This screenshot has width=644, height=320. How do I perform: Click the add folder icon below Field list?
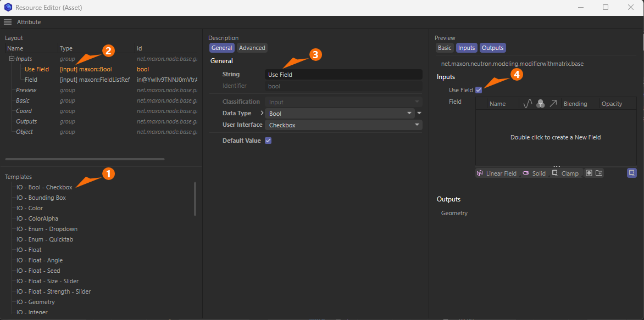[x=599, y=173]
